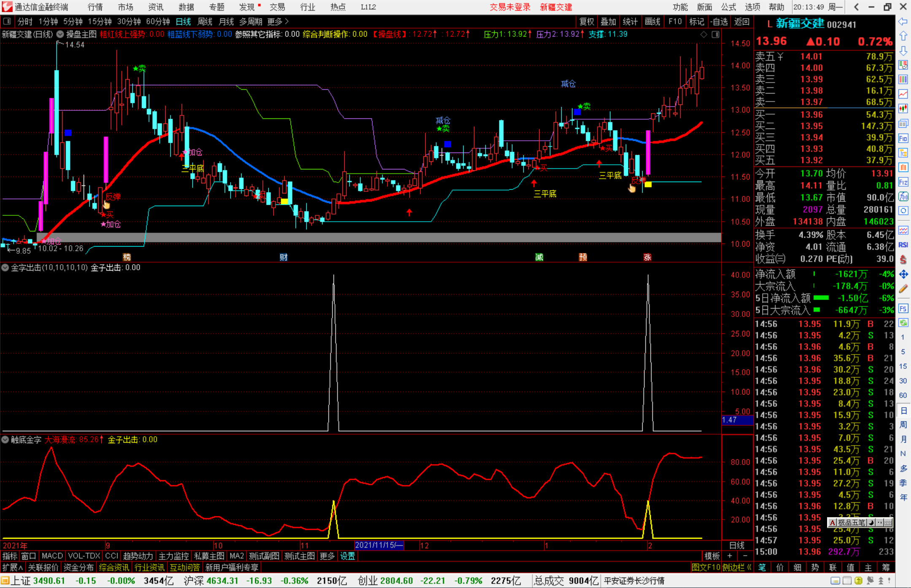Toggle the main chart indicator circle button
Screen dimensions: 911x588
[60, 34]
